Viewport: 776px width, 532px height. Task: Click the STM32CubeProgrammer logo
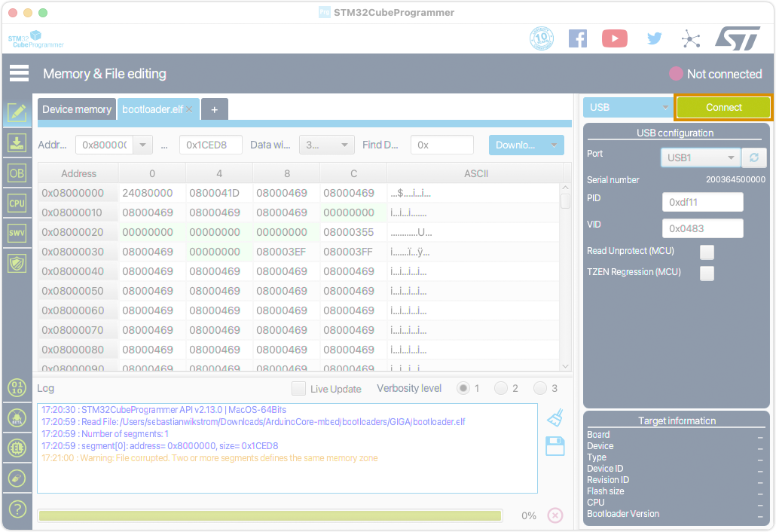35,39
